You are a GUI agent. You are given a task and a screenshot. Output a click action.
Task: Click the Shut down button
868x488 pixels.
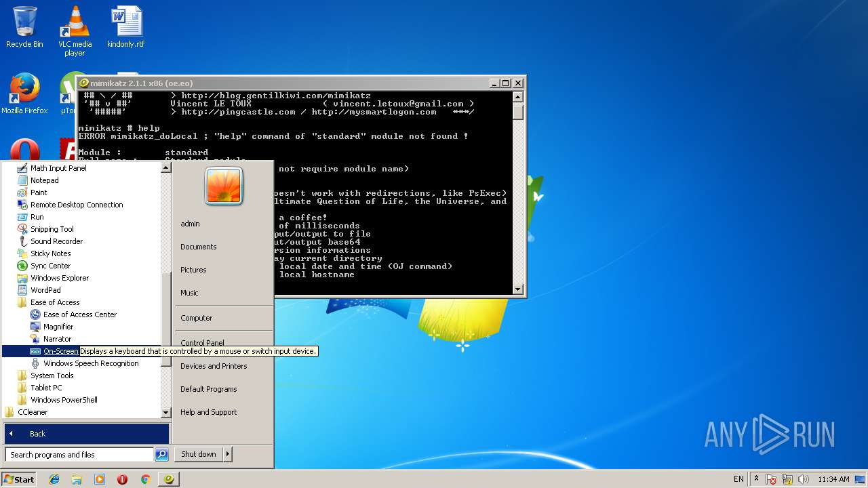[x=199, y=454]
